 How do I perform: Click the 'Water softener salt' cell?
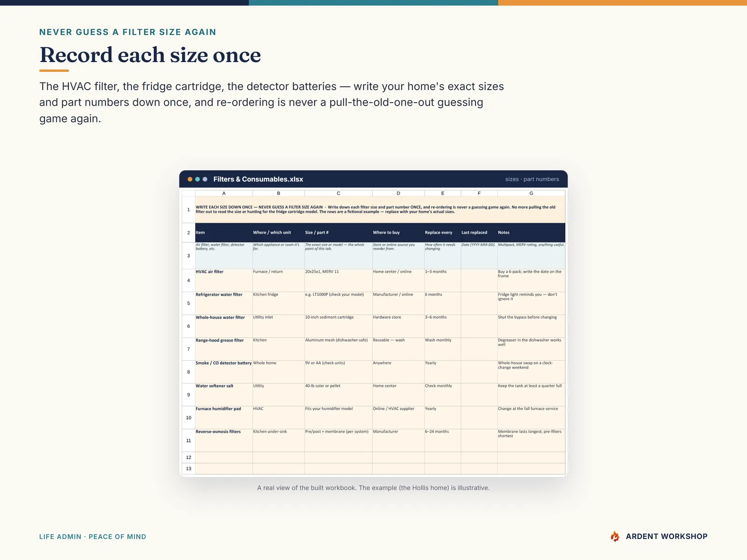(x=224, y=395)
